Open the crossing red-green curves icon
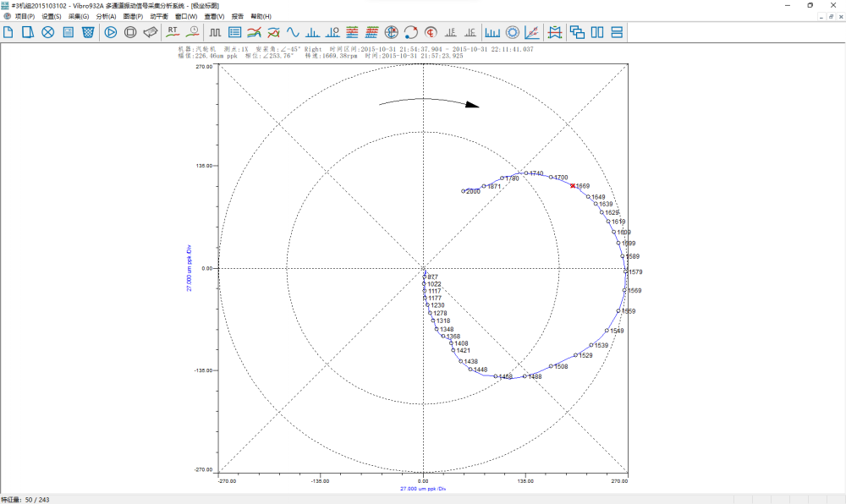The height and width of the screenshot is (504, 846). tap(273, 32)
